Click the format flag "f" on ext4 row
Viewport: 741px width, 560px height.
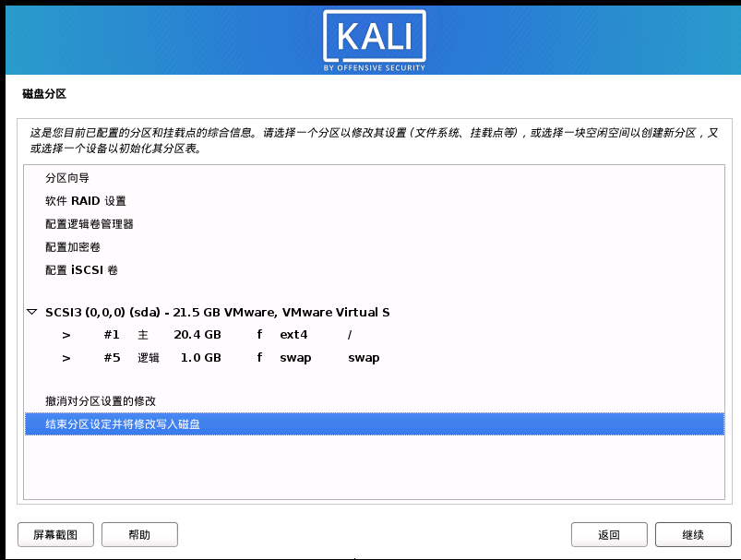coord(260,335)
